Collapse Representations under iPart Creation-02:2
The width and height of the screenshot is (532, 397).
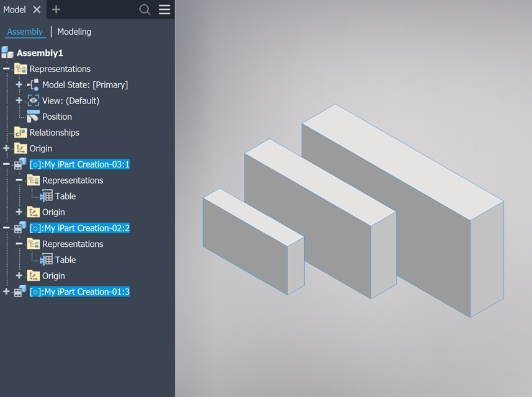click(x=19, y=244)
